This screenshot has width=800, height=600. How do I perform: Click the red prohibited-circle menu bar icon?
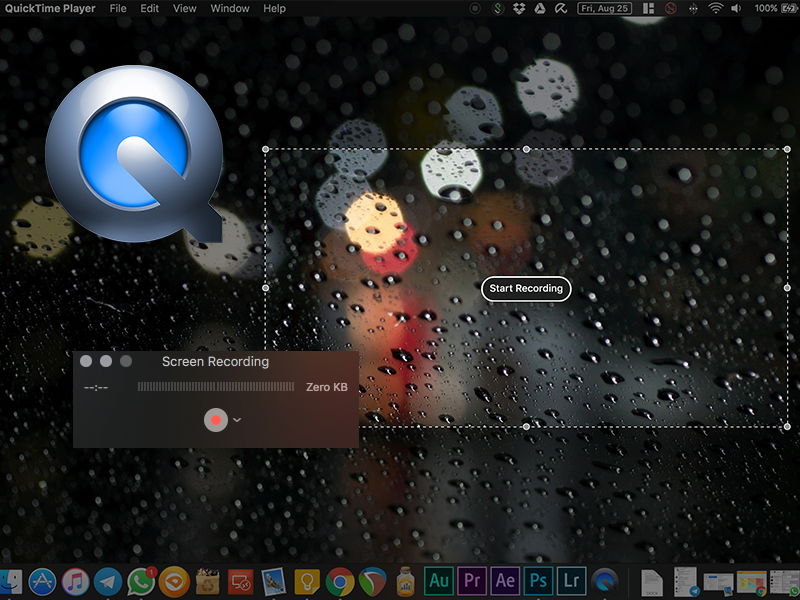coord(671,8)
